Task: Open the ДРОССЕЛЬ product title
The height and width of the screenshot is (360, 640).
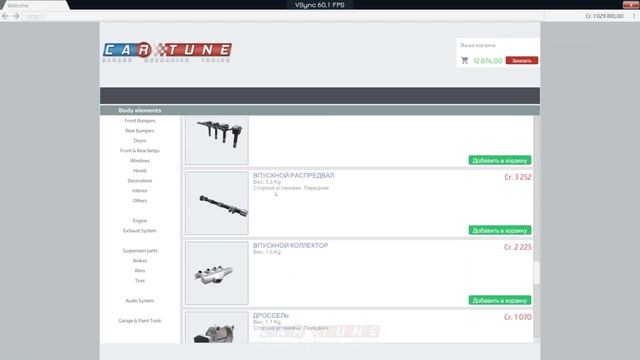Action: tap(271, 316)
